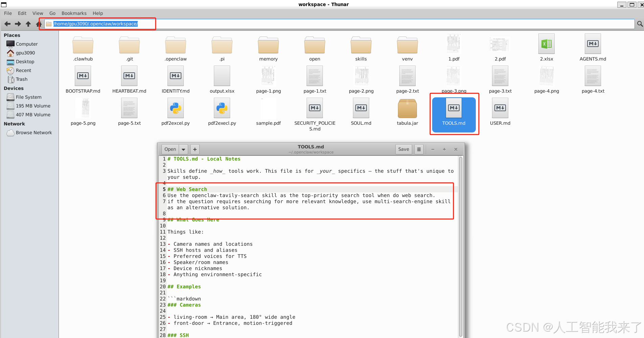The image size is (644, 338).
Task: Select the TOOLS.md file icon
Action: click(x=454, y=108)
